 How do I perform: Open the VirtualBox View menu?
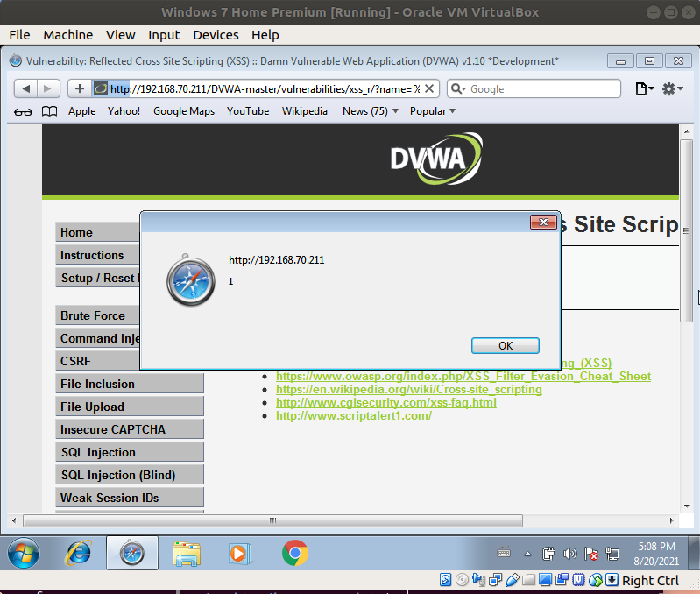click(x=121, y=35)
